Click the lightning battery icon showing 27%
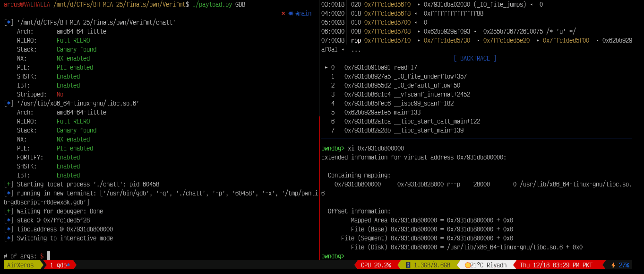 (x=614, y=265)
